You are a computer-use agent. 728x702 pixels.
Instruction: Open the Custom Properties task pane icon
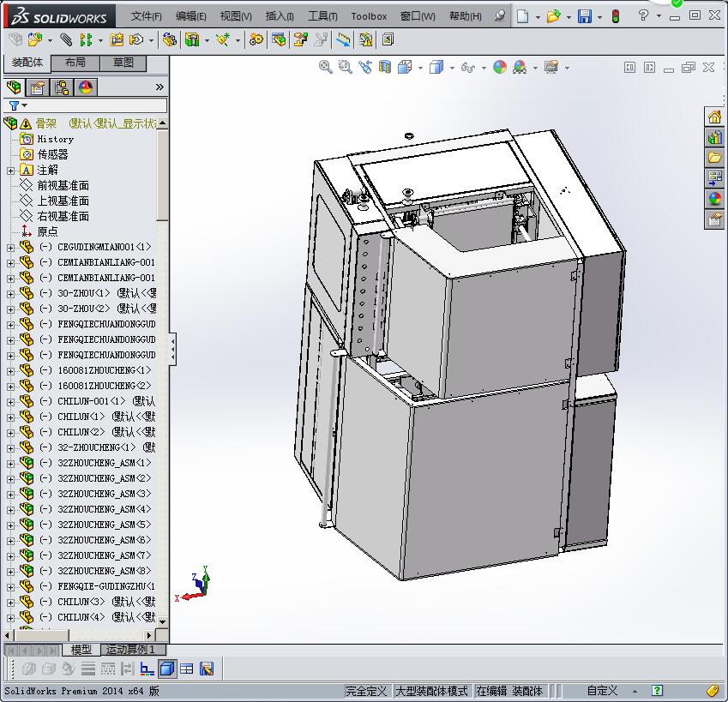point(714,219)
